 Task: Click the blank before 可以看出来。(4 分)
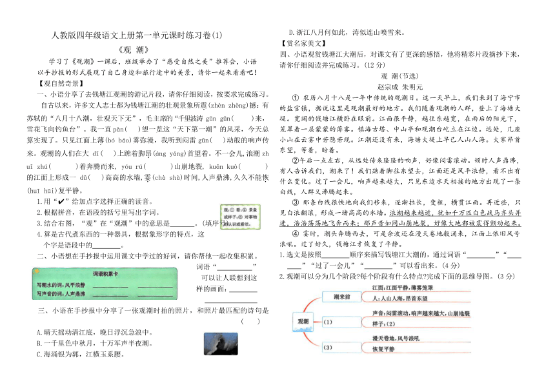378,266
